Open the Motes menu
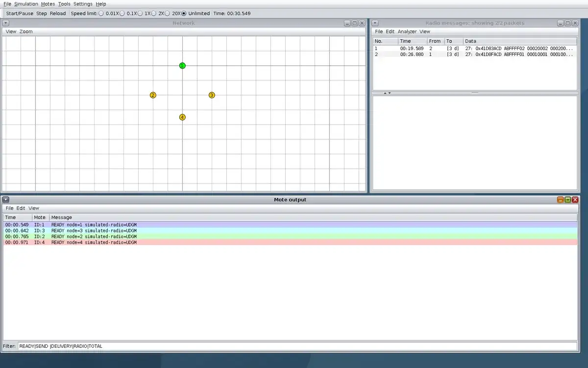This screenshot has height=368, width=588. 48,4
